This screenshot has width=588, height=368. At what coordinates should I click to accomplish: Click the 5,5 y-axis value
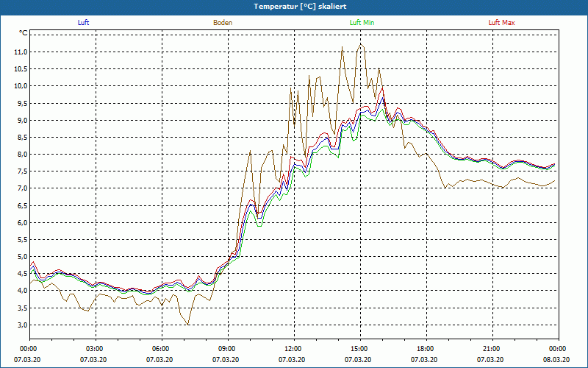[x=22, y=240]
